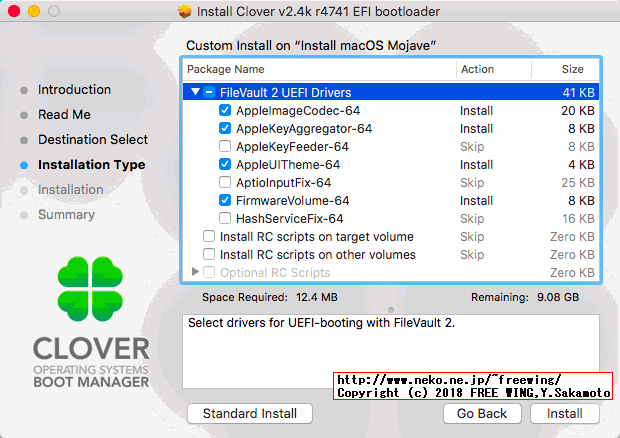Screen dimensions: 620x438
Task: Click the Size column header
Action: (565, 69)
